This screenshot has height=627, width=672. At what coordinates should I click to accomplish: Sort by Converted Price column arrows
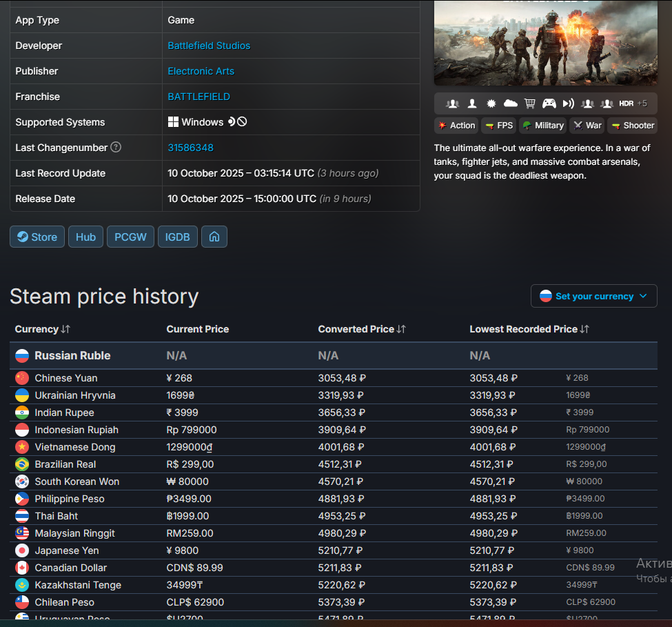401,329
